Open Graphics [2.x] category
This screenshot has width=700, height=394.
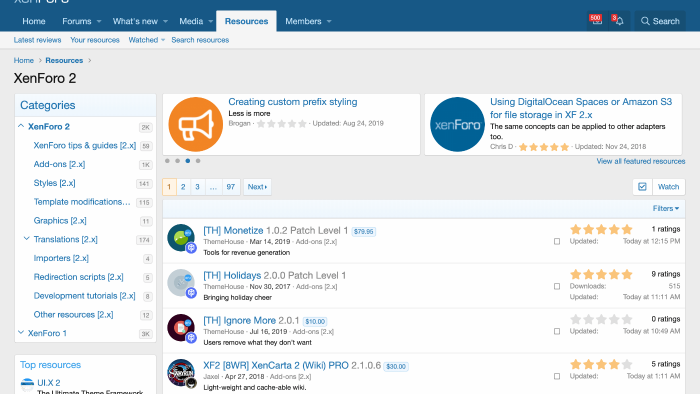tap(60, 220)
